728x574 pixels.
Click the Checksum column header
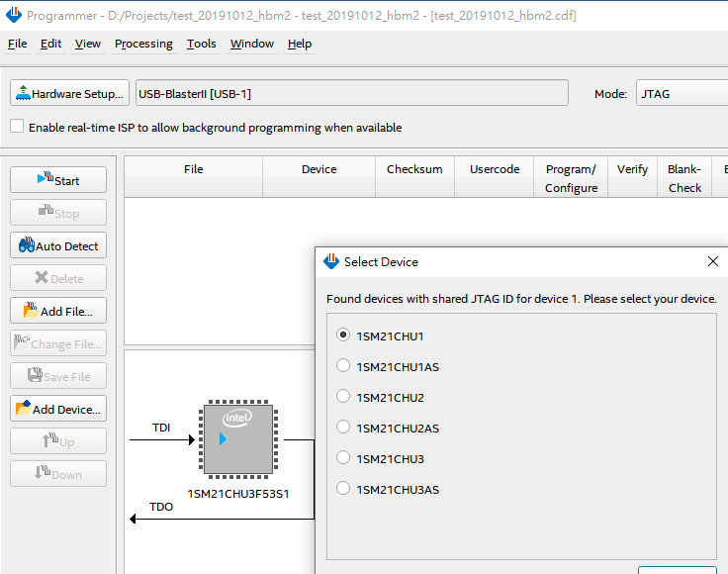(x=414, y=177)
